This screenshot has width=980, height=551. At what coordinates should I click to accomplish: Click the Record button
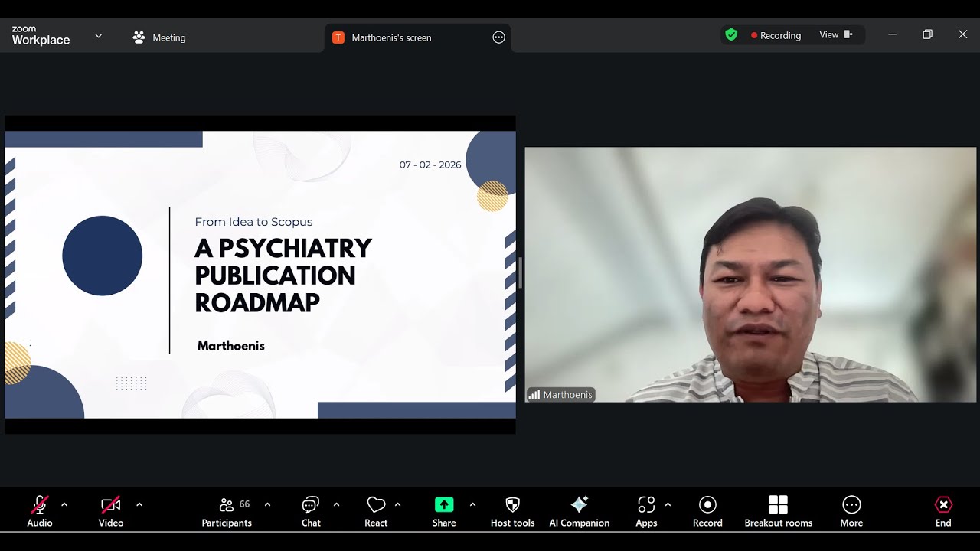pyautogui.click(x=707, y=511)
